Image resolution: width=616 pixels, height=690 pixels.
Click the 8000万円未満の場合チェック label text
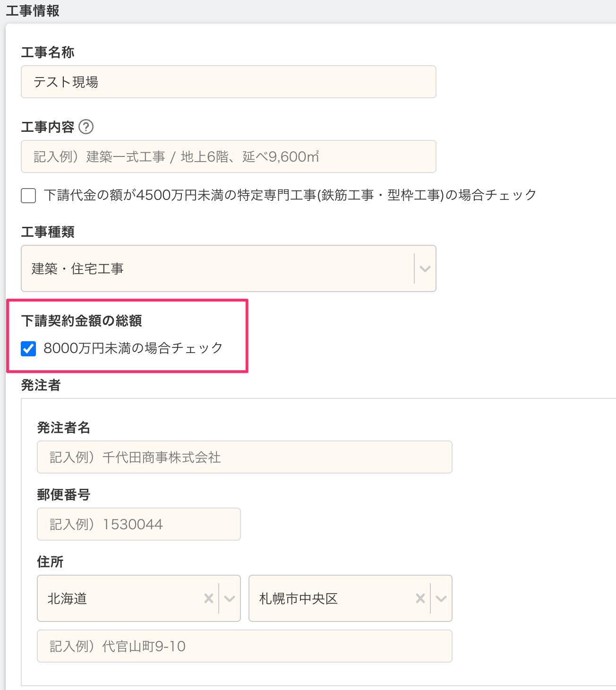133,348
